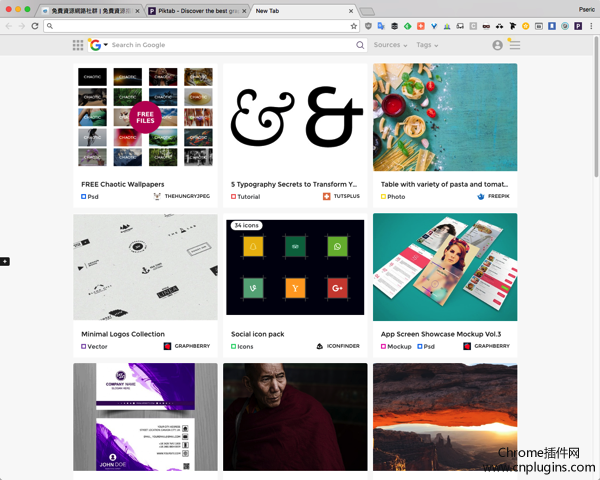Image resolution: width=600 pixels, height=480 pixels.
Task: Open the purple Piktab P extension
Action: tap(578, 26)
